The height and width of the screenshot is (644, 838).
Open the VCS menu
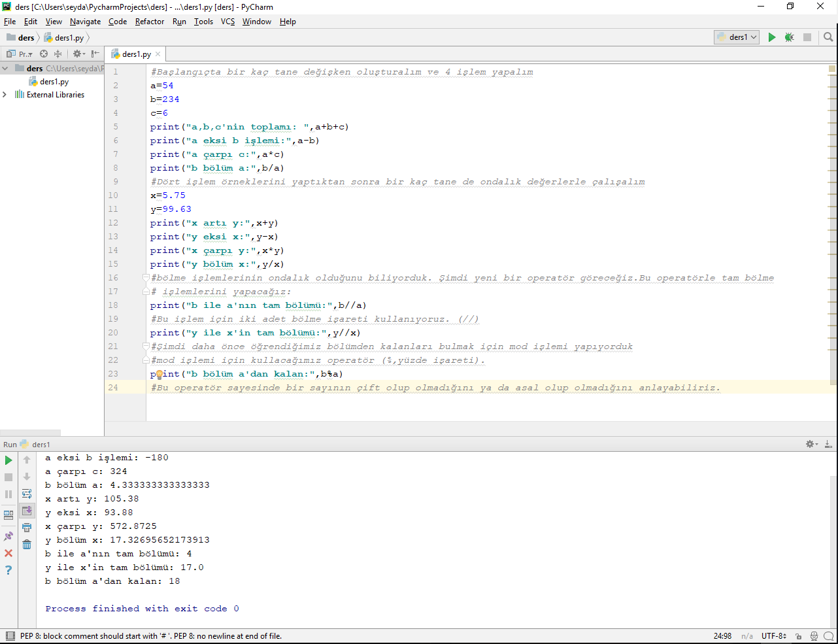227,22
